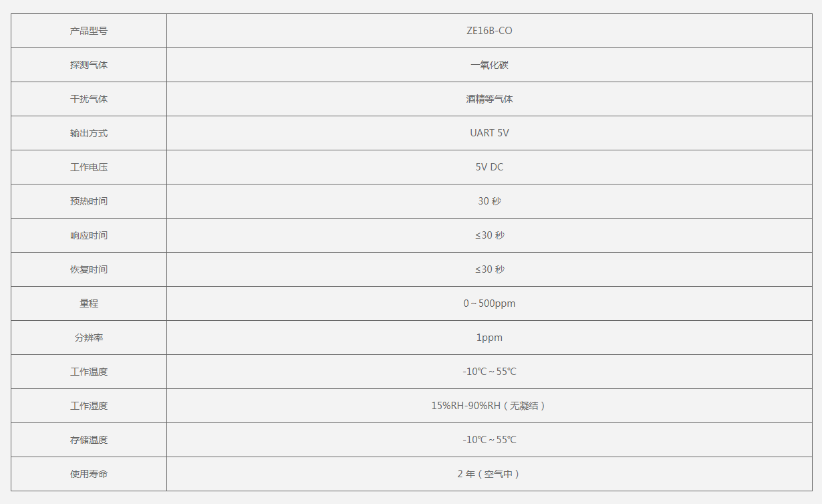
Task: Select the ZE16B-CO model value
Action: tap(489, 31)
